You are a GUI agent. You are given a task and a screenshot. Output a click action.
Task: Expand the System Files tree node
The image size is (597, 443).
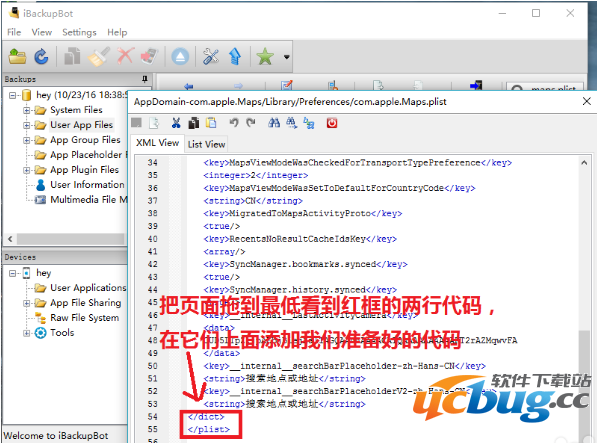pyautogui.click(x=26, y=110)
